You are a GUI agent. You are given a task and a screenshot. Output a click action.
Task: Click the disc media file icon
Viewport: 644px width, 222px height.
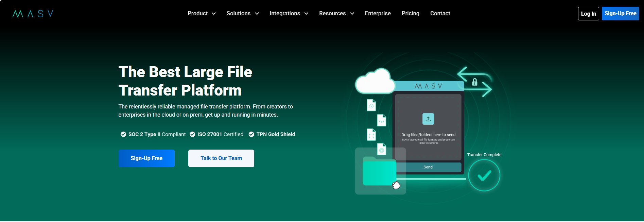382,149
